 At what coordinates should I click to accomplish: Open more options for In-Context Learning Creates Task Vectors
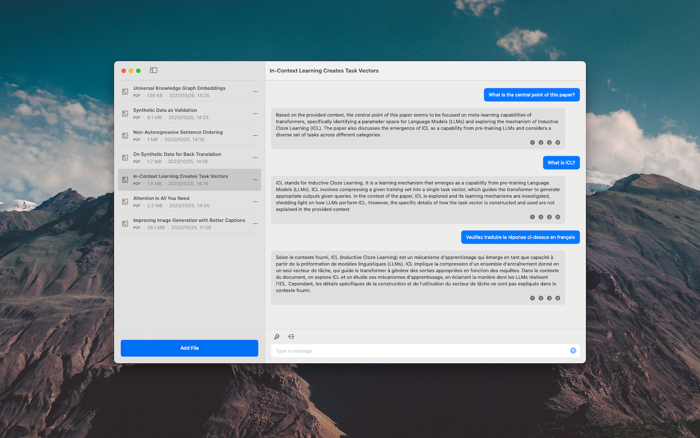[255, 179]
